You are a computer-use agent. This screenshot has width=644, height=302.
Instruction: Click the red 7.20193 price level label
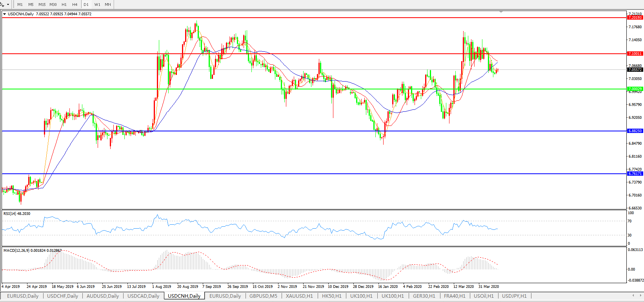pyautogui.click(x=635, y=18)
